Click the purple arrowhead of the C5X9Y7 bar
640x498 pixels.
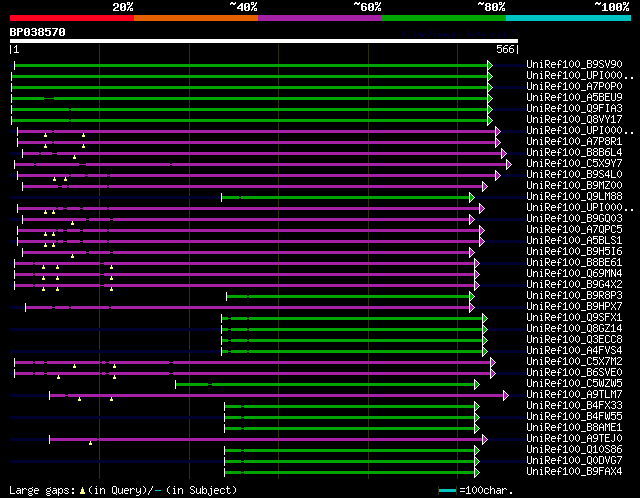508,164
